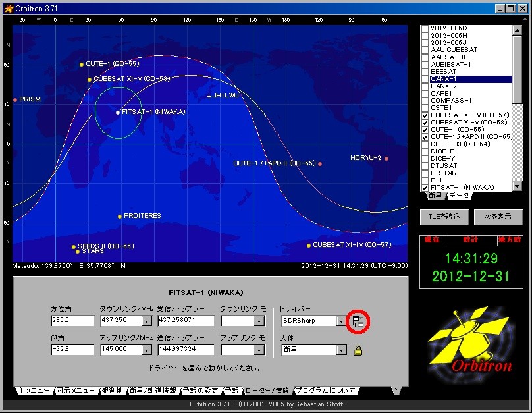The image size is (532, 413).
Task: Switch to the 予報 tab
Action: [232, 391]
